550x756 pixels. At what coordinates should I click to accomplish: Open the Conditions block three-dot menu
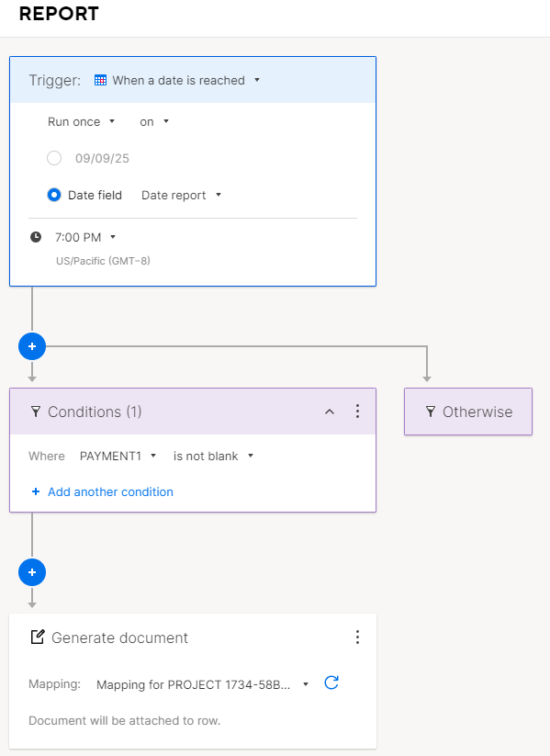point(357,412)
